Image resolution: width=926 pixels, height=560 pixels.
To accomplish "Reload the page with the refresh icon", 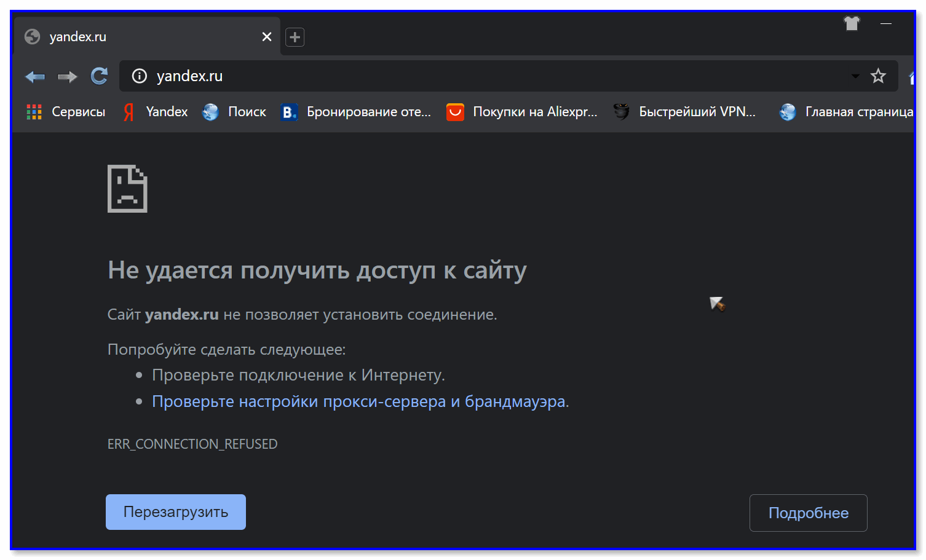I will pos(99,76).
